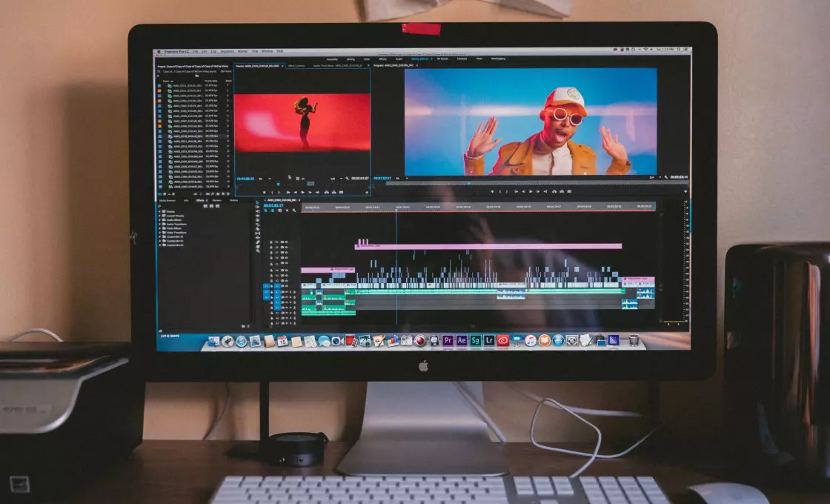Toggle A1 source patching button

(266, 292)
